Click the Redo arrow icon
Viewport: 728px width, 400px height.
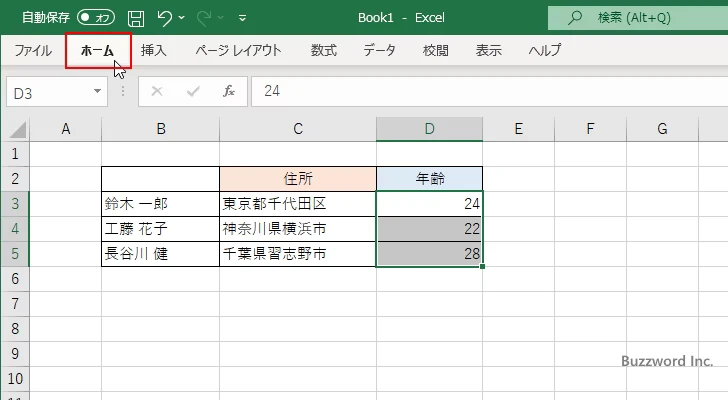[x=204, y=18]
